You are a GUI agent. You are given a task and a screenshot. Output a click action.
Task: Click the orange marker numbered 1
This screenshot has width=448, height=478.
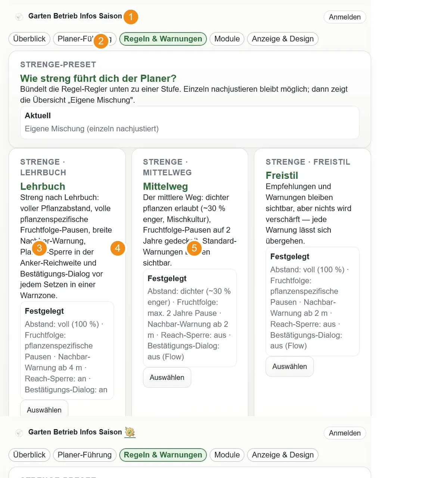pos(131,17)
